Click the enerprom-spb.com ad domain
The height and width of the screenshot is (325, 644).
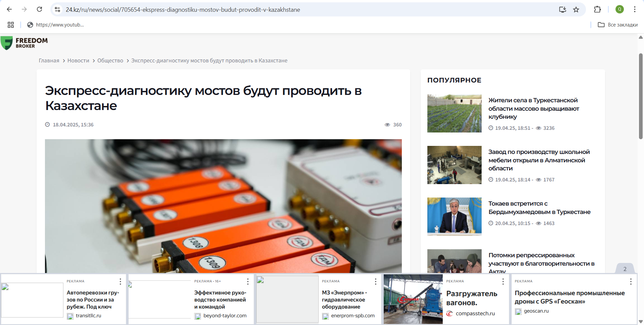[x=353, y=316]
